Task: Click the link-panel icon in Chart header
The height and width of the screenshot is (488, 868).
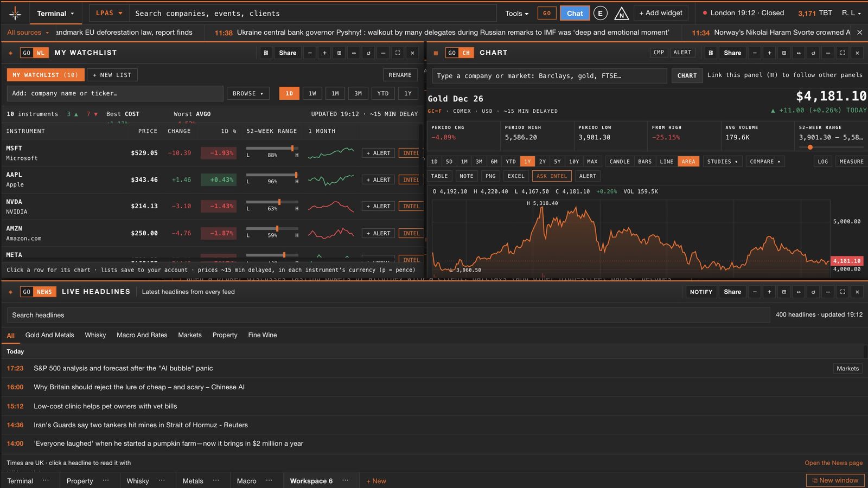Action: [711, 53]
